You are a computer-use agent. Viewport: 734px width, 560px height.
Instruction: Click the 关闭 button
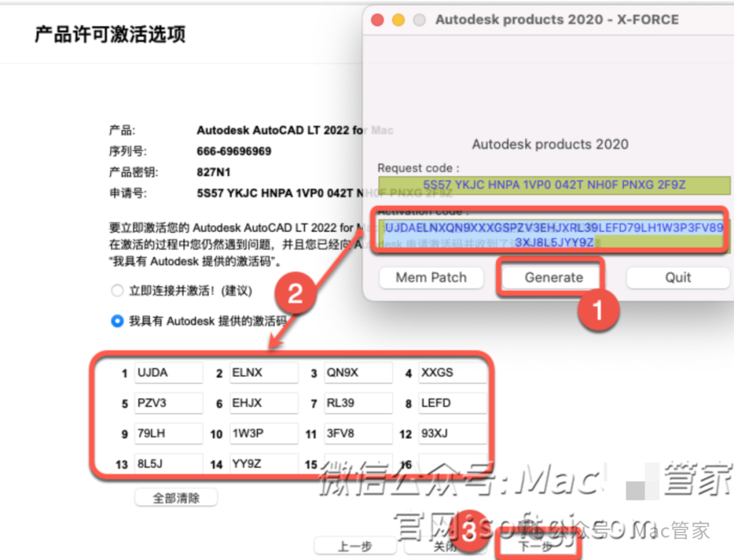coord(444,546)
